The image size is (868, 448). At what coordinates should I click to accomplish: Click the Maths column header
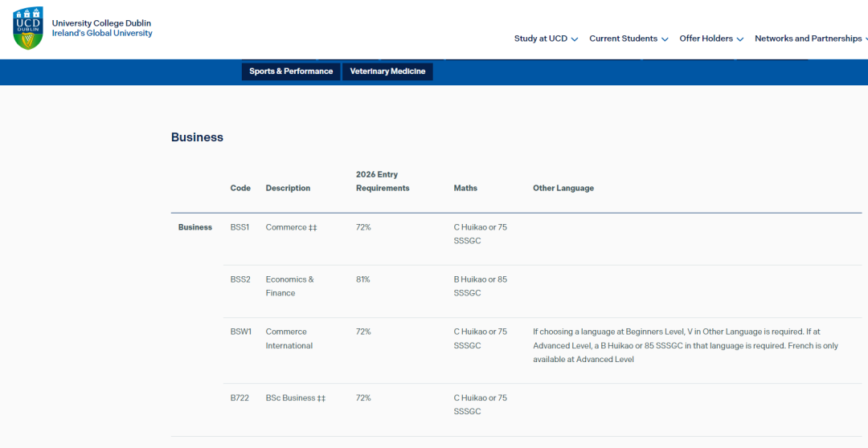(x=465, y=188)
